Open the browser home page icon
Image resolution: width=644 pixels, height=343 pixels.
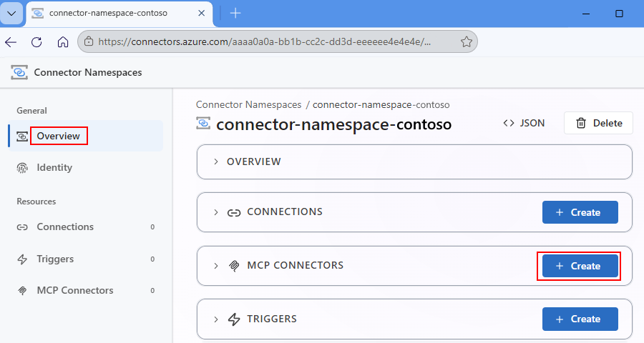tap(63, 42)
